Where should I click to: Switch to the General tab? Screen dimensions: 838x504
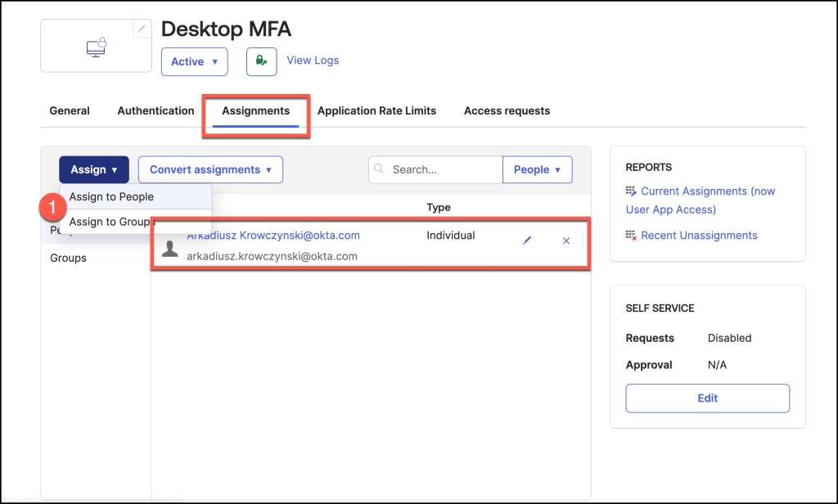click(70, 110)
